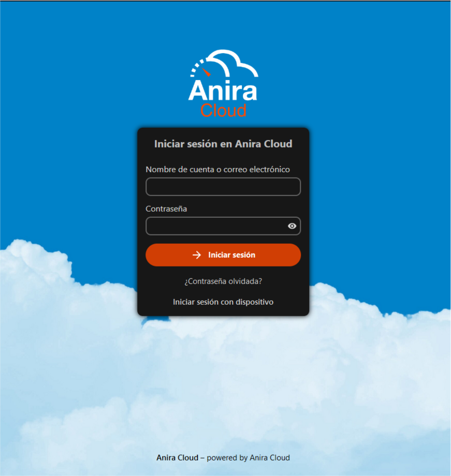
Task: Show the password using the eye icon
Action: click(x=292, y=226)
